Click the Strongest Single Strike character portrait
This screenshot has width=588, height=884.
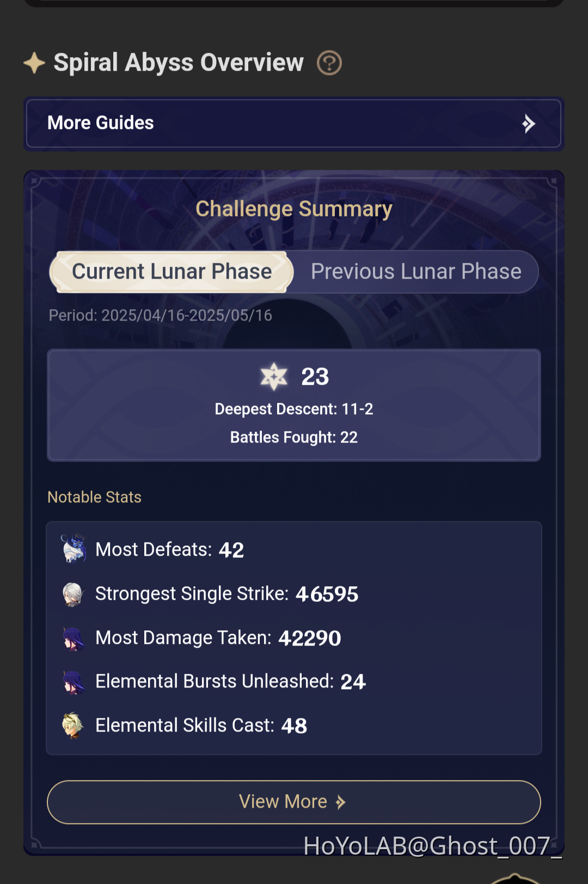tap(75, 593)
